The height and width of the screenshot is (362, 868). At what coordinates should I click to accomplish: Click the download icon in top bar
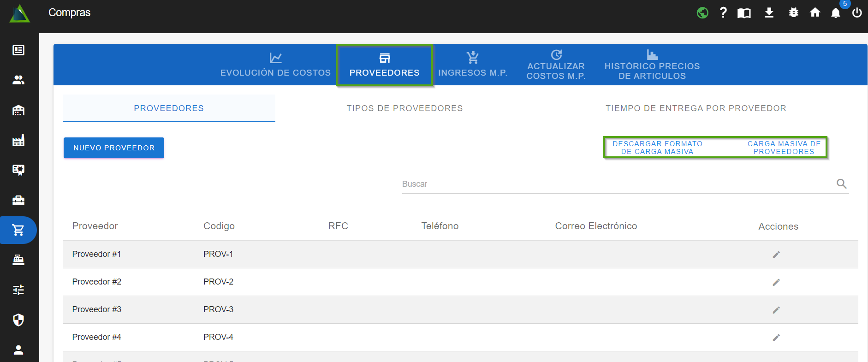pyautogui.click(x=769, y=13)
